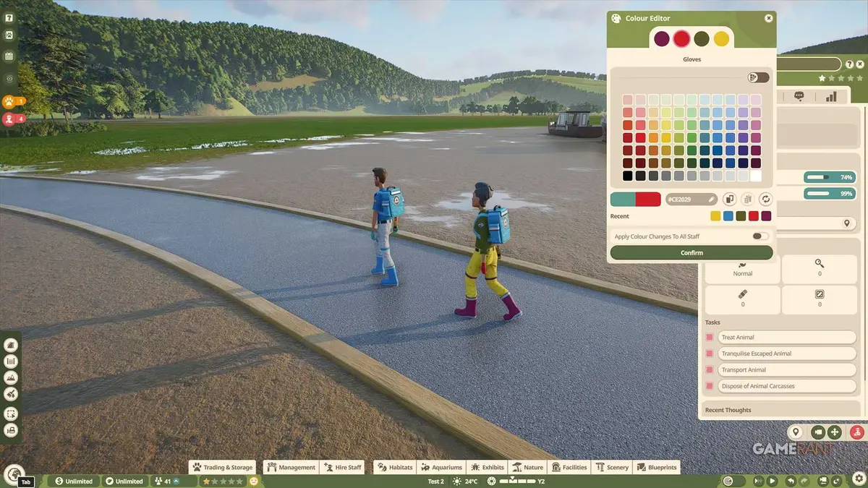
Task: Toggle the Transport Animal task checkbox
Action: (710, 370)
